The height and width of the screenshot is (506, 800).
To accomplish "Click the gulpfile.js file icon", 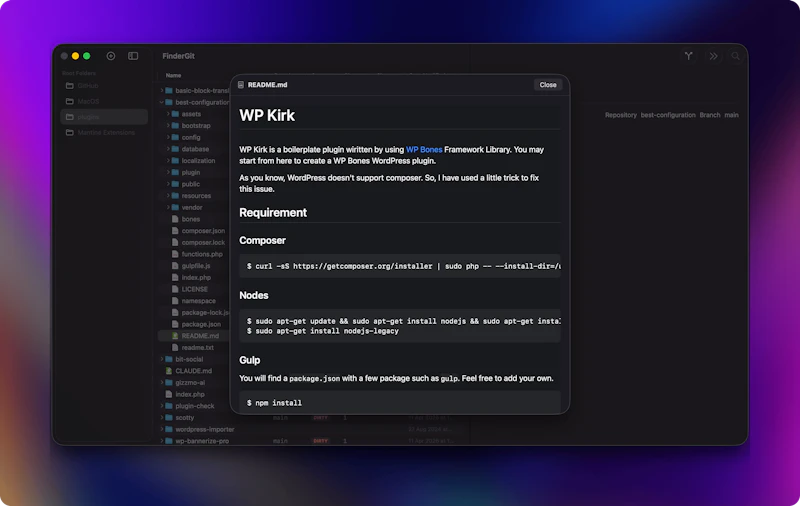I will click(175, 266).
